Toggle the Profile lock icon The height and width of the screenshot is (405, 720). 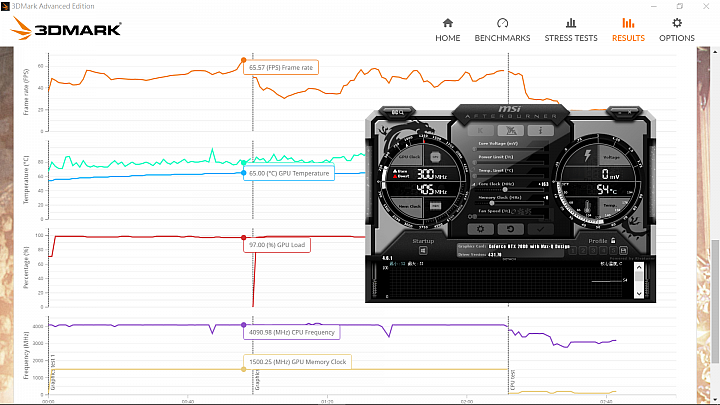coord(613,240)
